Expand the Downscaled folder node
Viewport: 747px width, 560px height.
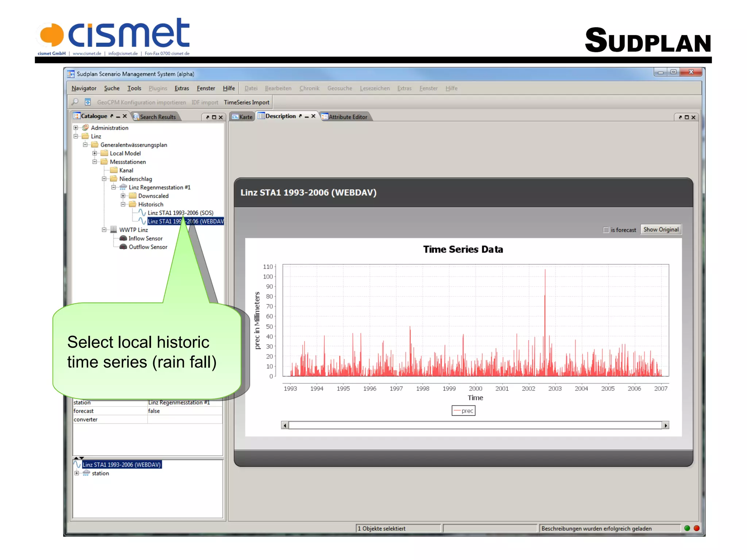click(123, 196)
